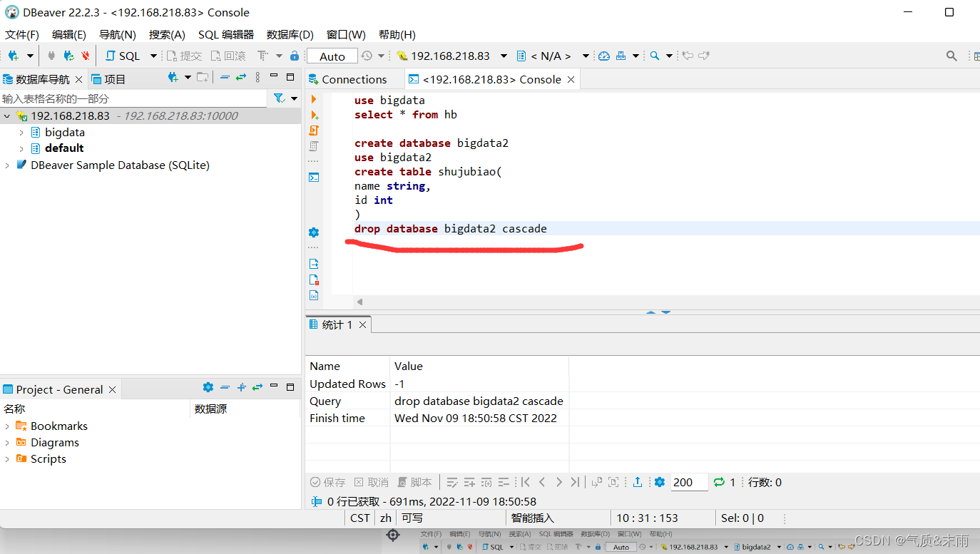Open a new SQL script with the SQL button

[123, 56]
